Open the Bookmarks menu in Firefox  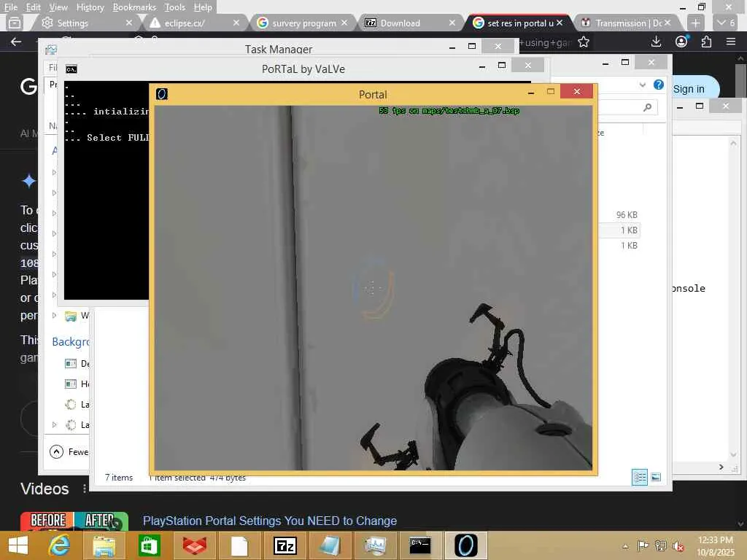[134, 7]
